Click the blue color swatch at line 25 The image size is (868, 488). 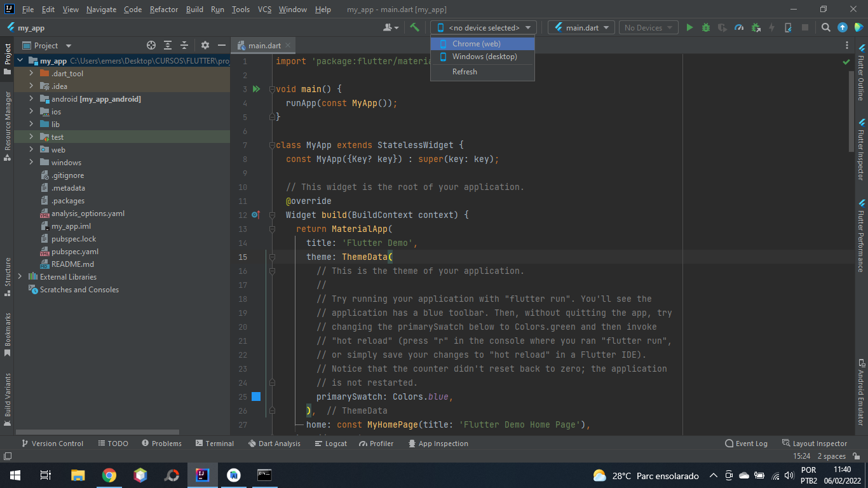click(x=256, y=396)
